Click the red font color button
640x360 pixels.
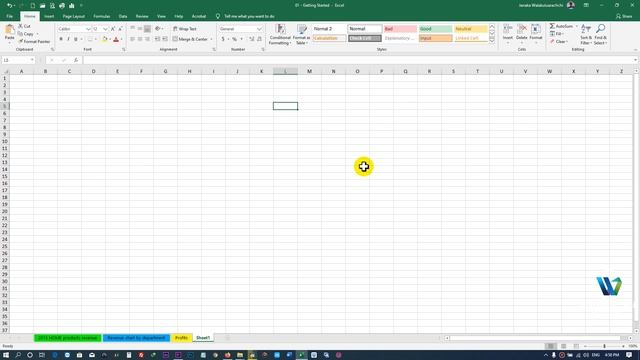click(x=116, y=39)
